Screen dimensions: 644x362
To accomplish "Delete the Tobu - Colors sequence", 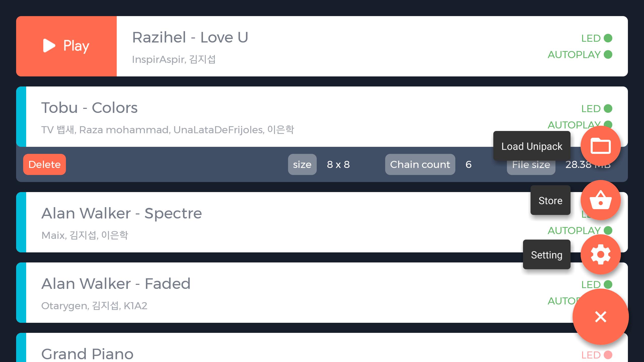I will click(44, 164).
